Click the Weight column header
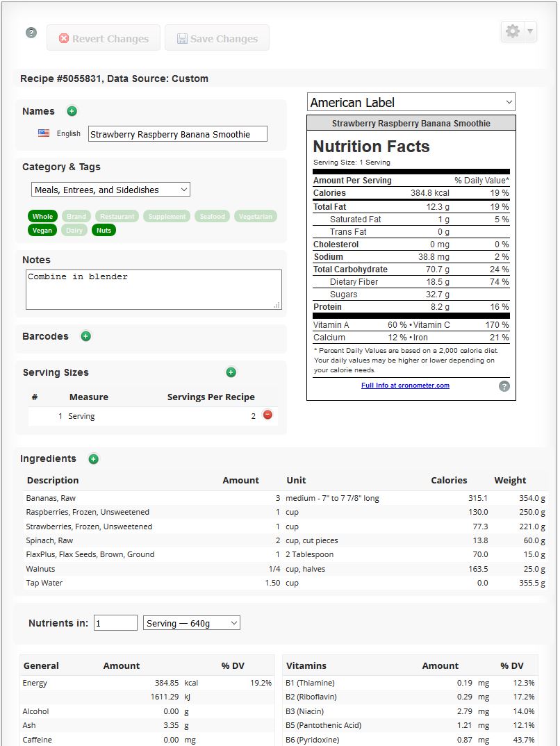This screenshot has height=746, width=560. point(510,481)
